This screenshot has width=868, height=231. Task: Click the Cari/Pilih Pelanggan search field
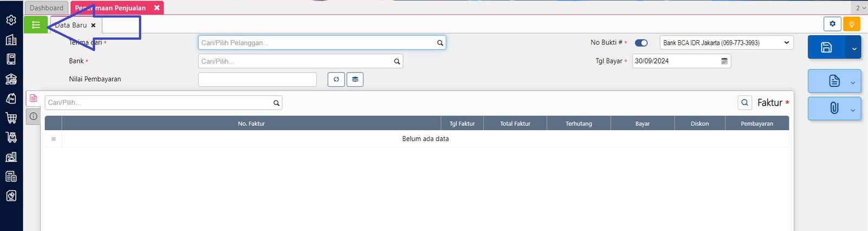tap(318, 43)
